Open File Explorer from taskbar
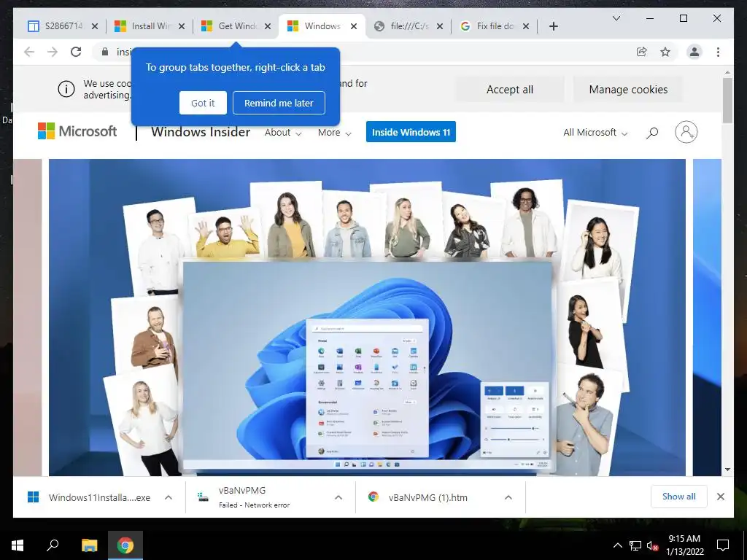The height and width of the screenshot is (560, 747). click(x=89, y=545)
